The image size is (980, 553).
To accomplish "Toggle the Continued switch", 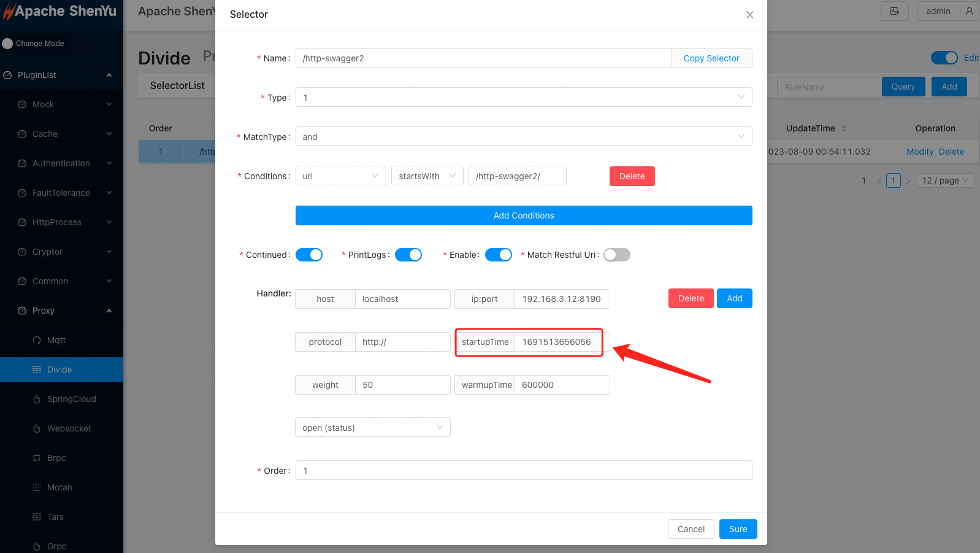I will 309,255.
